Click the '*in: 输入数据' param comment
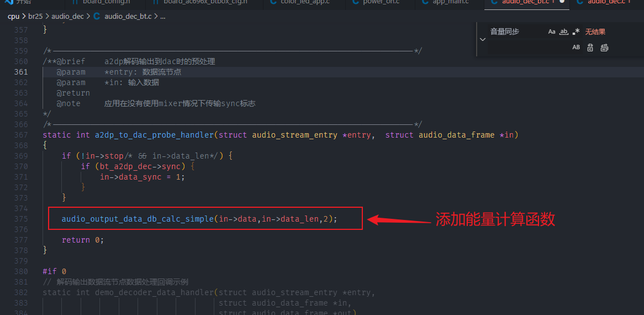The image size is (644, 315). click(132, 82)
